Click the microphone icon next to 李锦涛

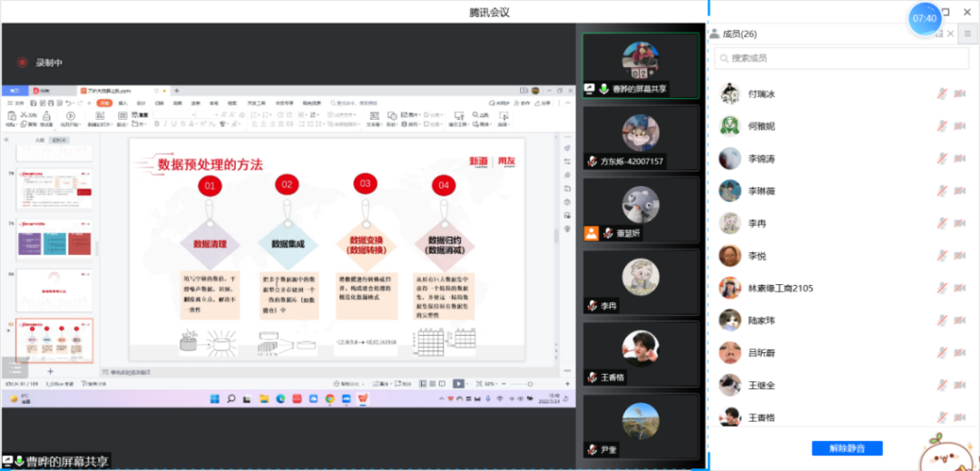pos(943,158)
